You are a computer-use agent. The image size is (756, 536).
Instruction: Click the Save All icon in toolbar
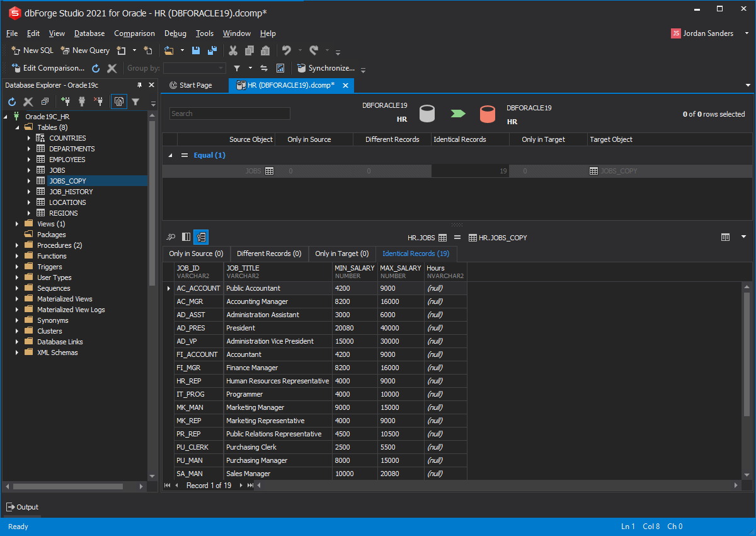click(x=212, y=50)
